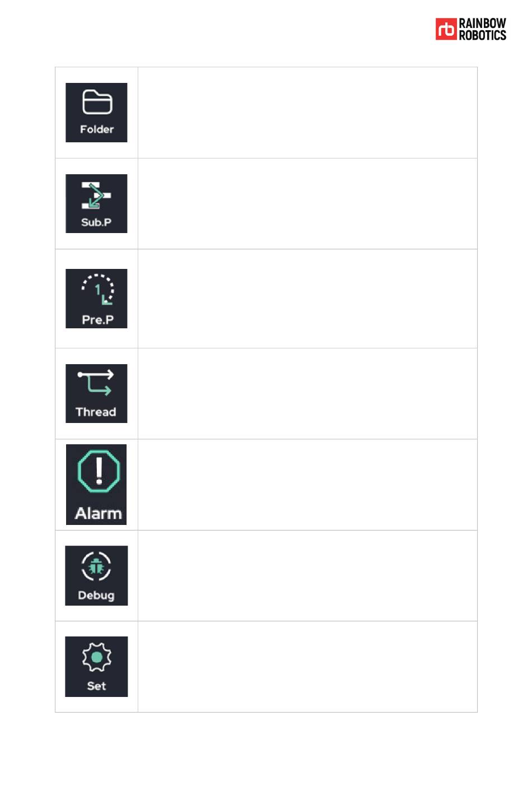Click the "Set" text label
This screenshot has height=795, width=532.
pyautogui.click(x=96, y=686)
